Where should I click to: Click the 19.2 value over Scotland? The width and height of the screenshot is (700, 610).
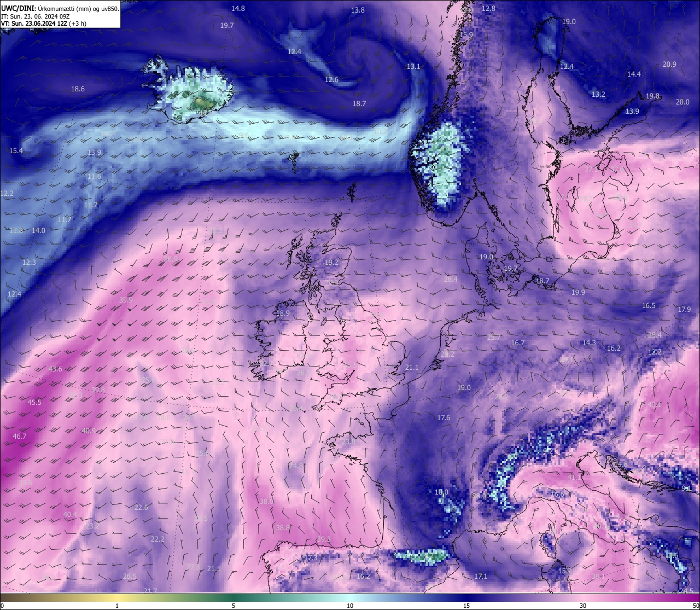(x=331, y=262)
